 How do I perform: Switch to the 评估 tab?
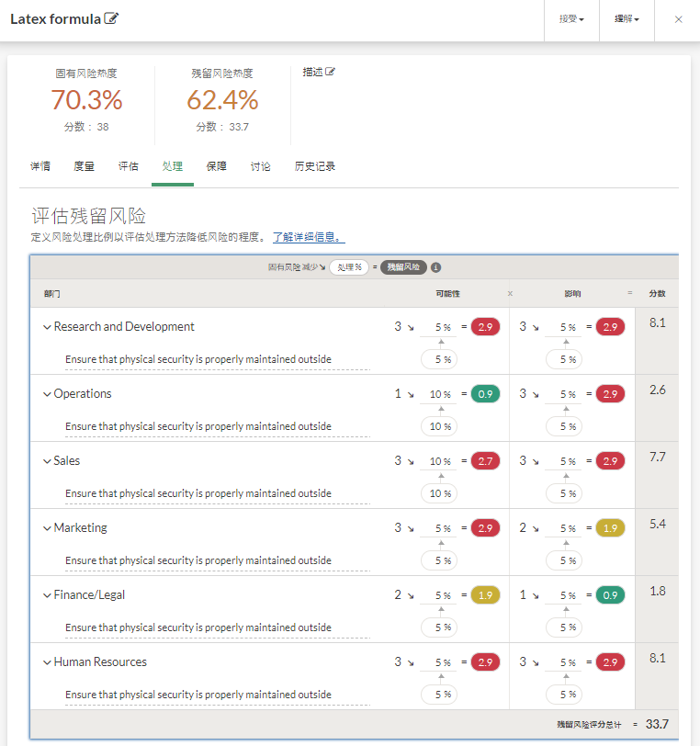(x=129, y=166)
